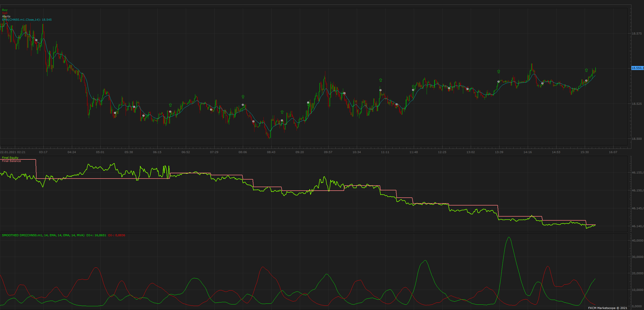This screenshot has height=310, width=644.
Task: Select trade marker 2 near 14:35
Action: pos(542,83)
